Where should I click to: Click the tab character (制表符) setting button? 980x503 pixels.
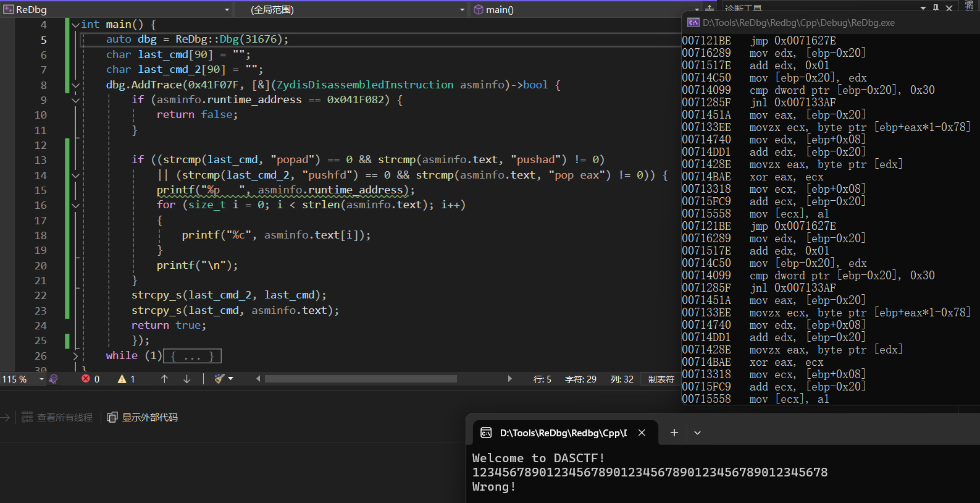pyautogui.click(x=661, y=379)
